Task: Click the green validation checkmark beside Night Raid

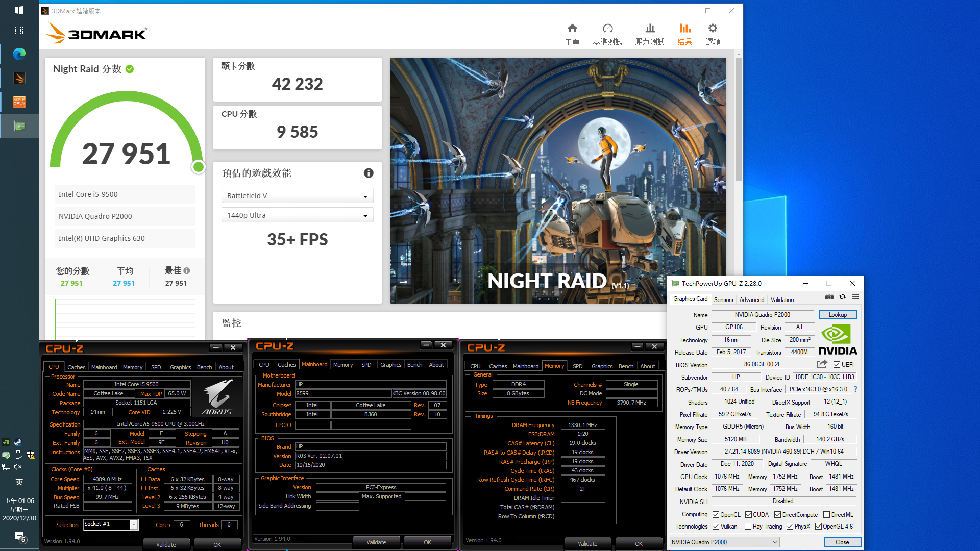Action: coord(130,69)
